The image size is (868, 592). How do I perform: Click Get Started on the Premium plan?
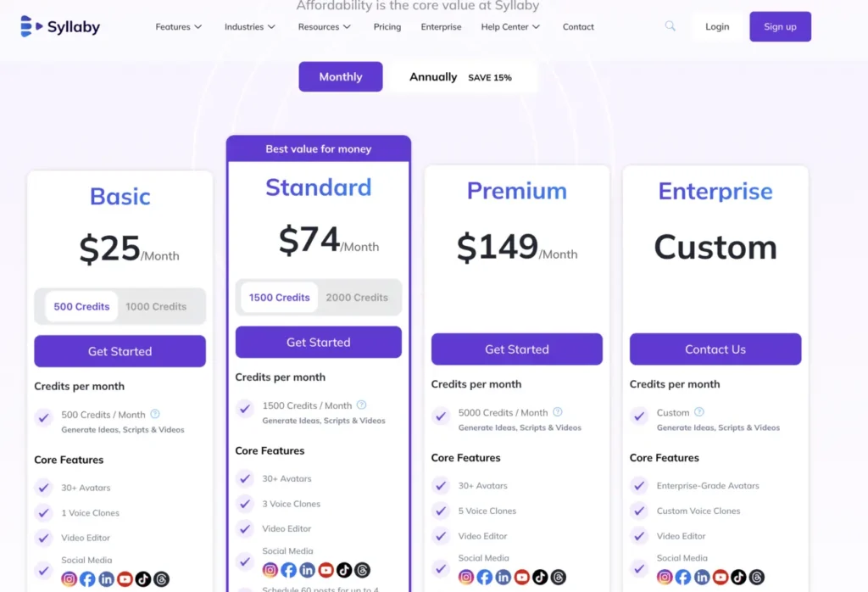(x=516, y=349)
